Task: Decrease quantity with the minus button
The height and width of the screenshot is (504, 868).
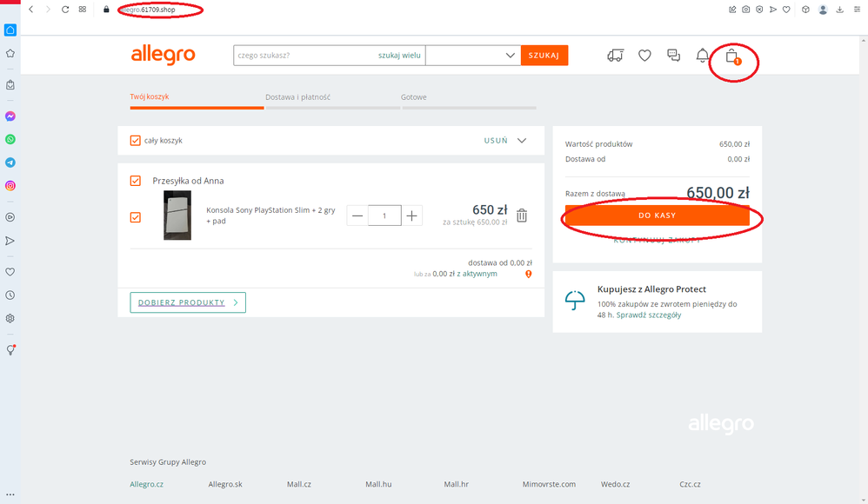Action: [x=357, y=216]
